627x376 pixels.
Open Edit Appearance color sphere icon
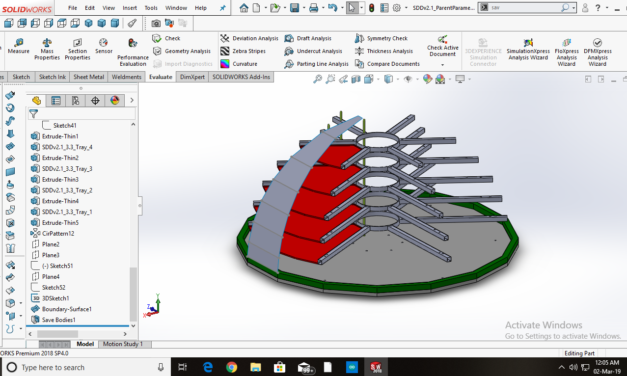click(x=427, y=79)
